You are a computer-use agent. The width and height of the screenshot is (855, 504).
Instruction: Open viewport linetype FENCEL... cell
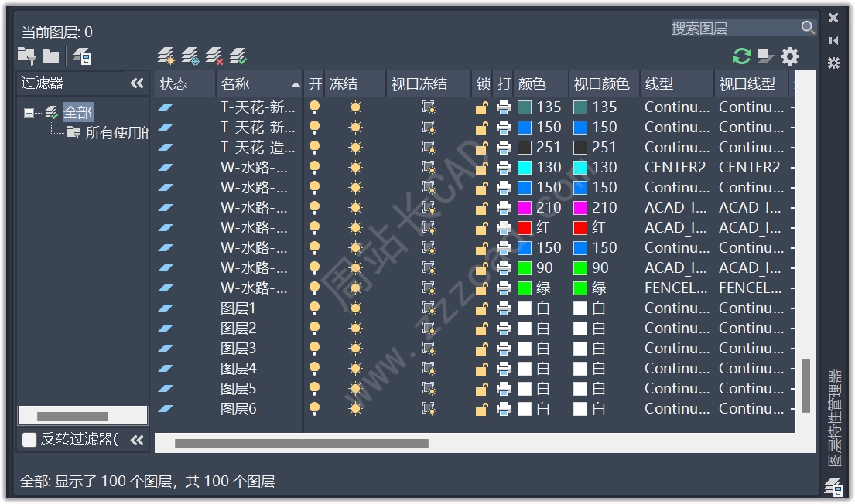point(751,288)
